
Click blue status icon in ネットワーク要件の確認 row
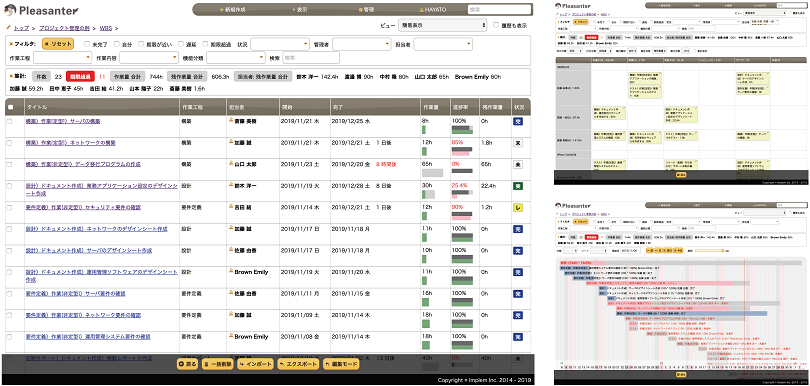pos(517,315)
